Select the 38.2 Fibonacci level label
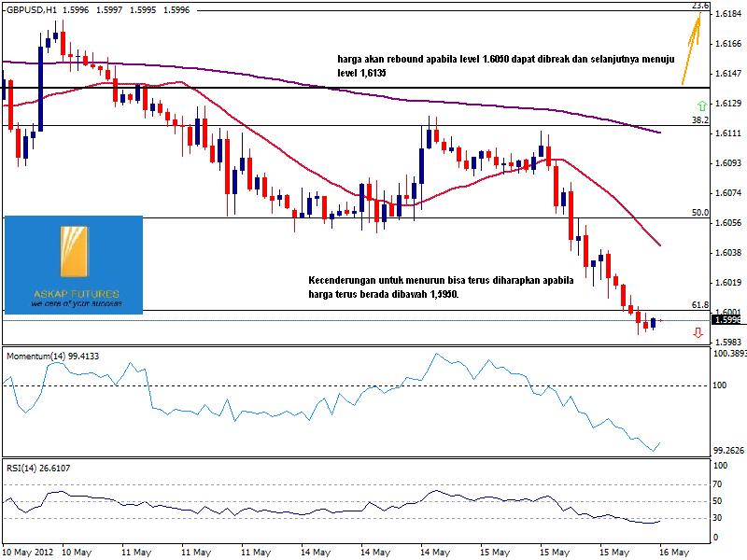The image size is (747, 560). coord(699,120)
